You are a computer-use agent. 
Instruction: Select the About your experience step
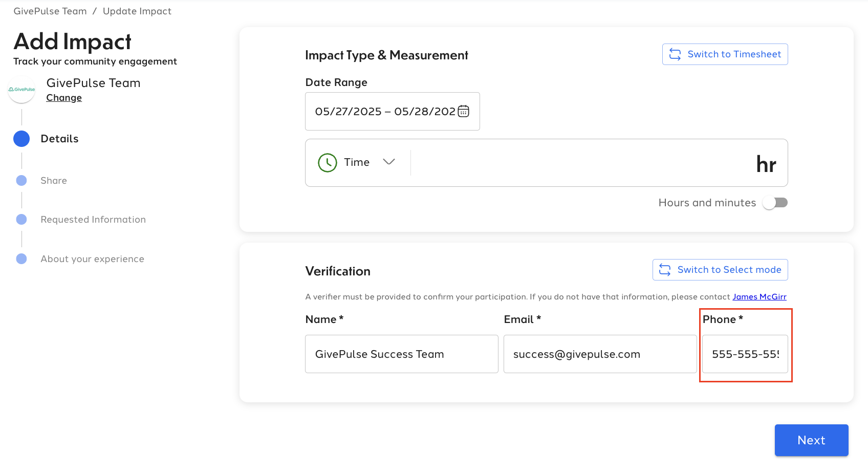(93, 259)
